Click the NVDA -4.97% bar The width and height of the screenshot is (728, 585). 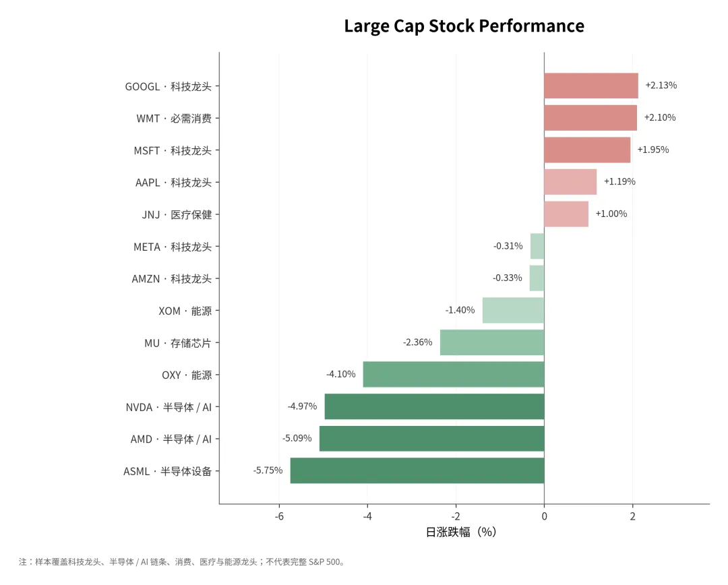[x=434, y=406]
